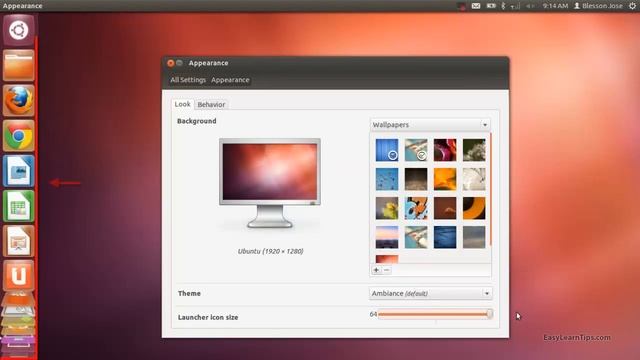The width and height of the screenshot is (640, 360).
Task: Adjust the Launcher icon size slider
Action: 435,314
